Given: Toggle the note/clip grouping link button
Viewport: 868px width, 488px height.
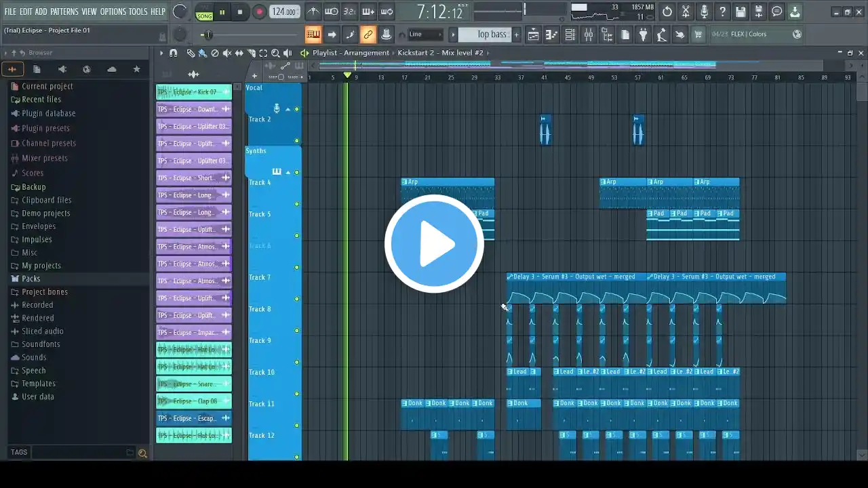Looking at the screenshot, I should tap(368, 35).
